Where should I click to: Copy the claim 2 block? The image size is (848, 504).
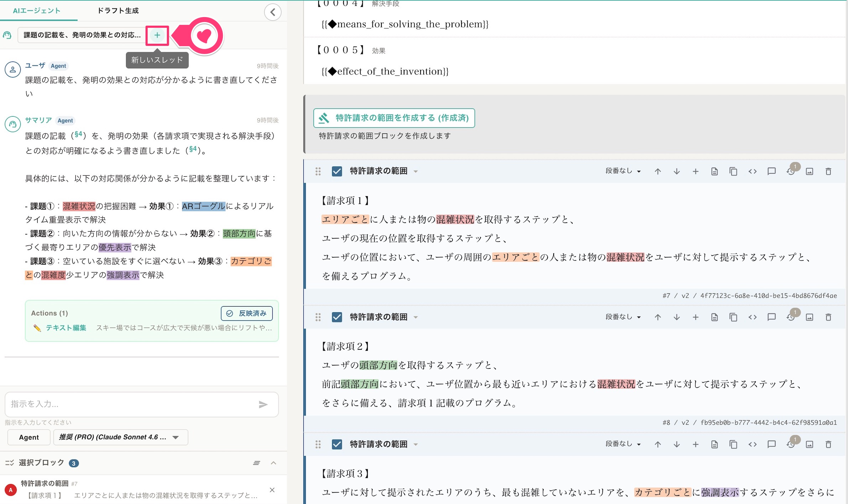point(733,317)
